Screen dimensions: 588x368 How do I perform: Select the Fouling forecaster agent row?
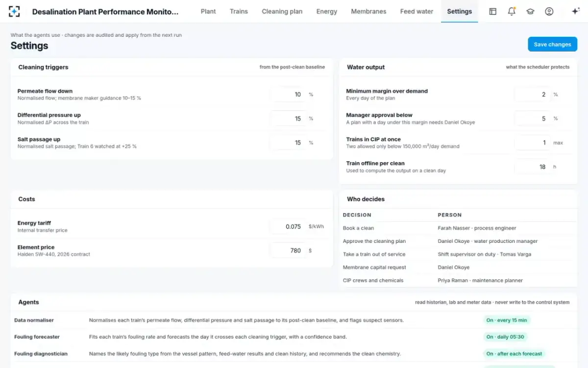click(294, 337)
